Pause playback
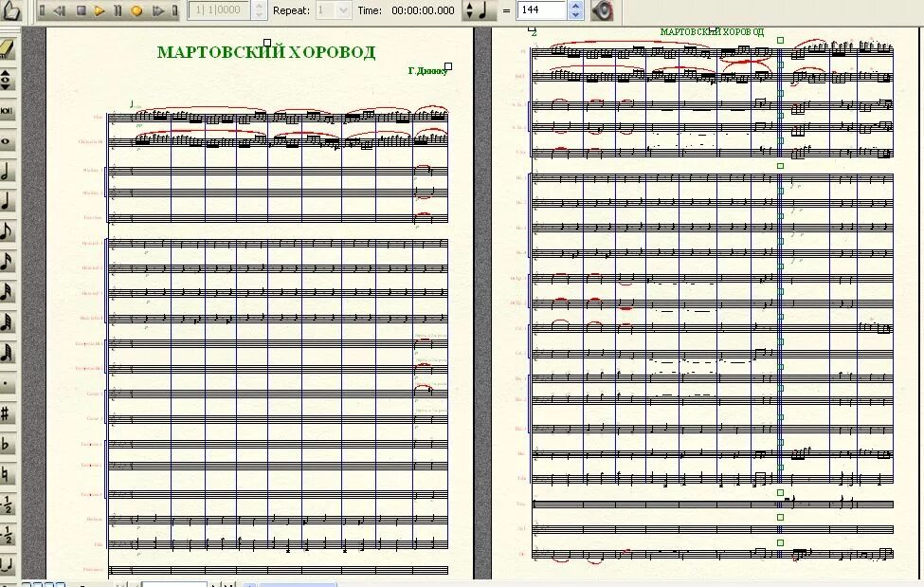 [x=118, y=10]
